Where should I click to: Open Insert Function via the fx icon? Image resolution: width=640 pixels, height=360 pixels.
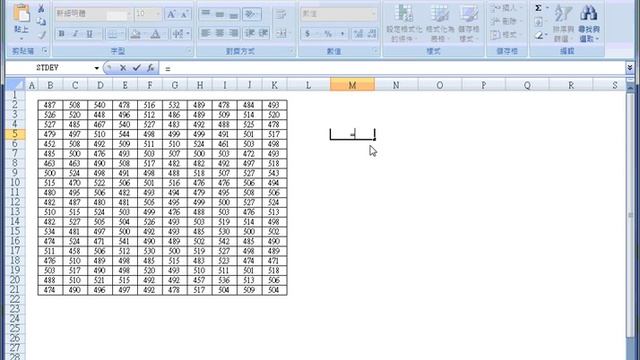pos(150,68)
